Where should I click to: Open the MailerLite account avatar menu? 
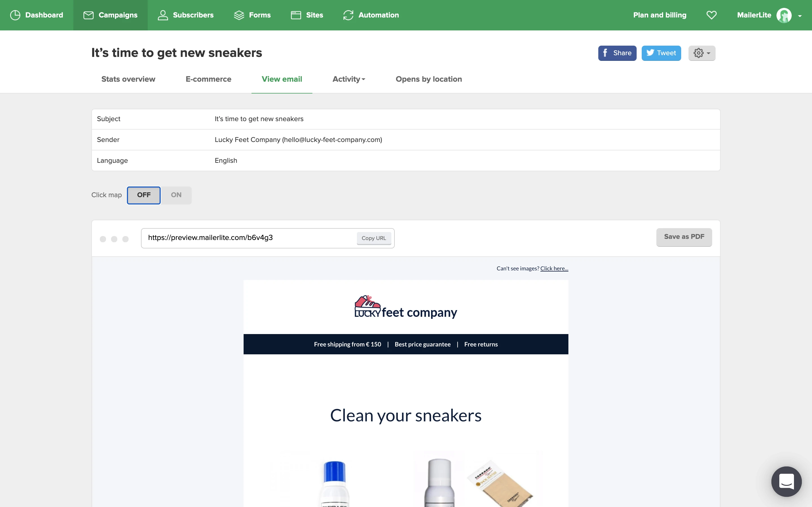[784, 15]
